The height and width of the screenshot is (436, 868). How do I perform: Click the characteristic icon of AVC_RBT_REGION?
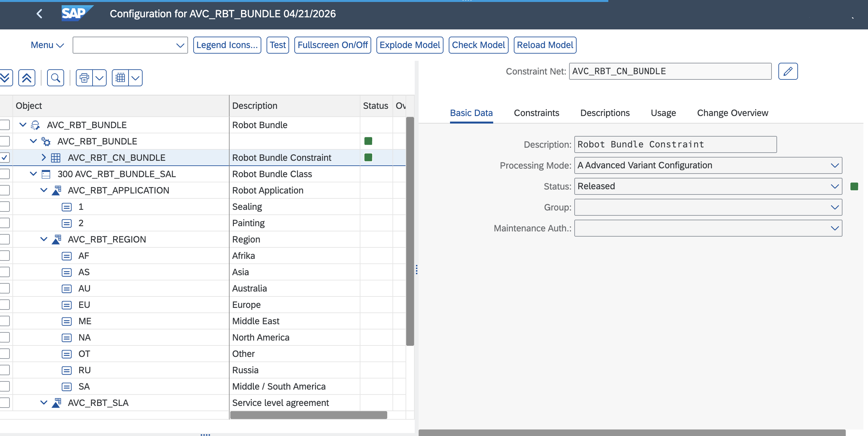point(56,239)
